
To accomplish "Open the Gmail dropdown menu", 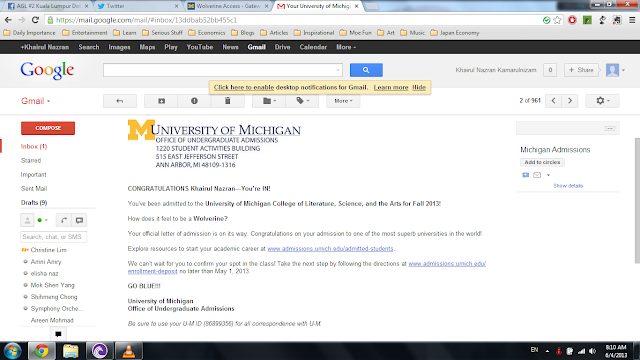I will click(x=36, y=101).
